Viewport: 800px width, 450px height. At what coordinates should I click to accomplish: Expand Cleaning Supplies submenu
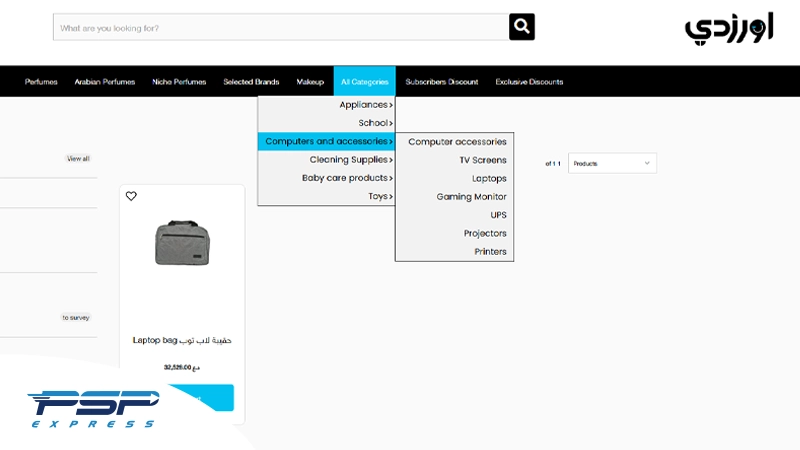point(327,160)
